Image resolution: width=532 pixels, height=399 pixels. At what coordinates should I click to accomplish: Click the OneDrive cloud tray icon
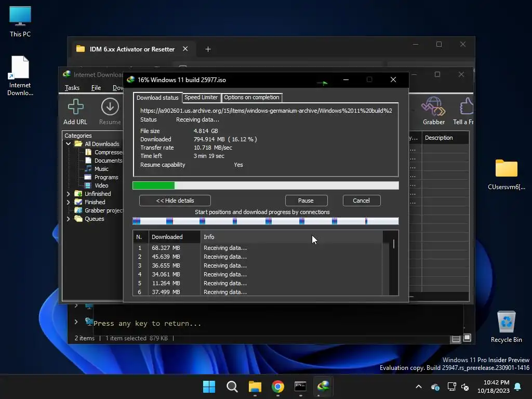click(435, 387)
